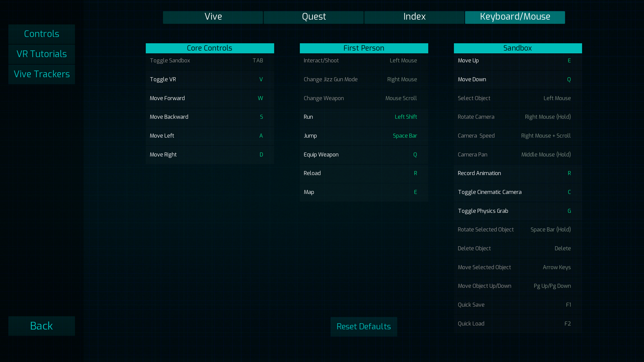This screenshot has width=644, height=362.
Task: Open the Quest controls tab
Action: pos(313,17)
